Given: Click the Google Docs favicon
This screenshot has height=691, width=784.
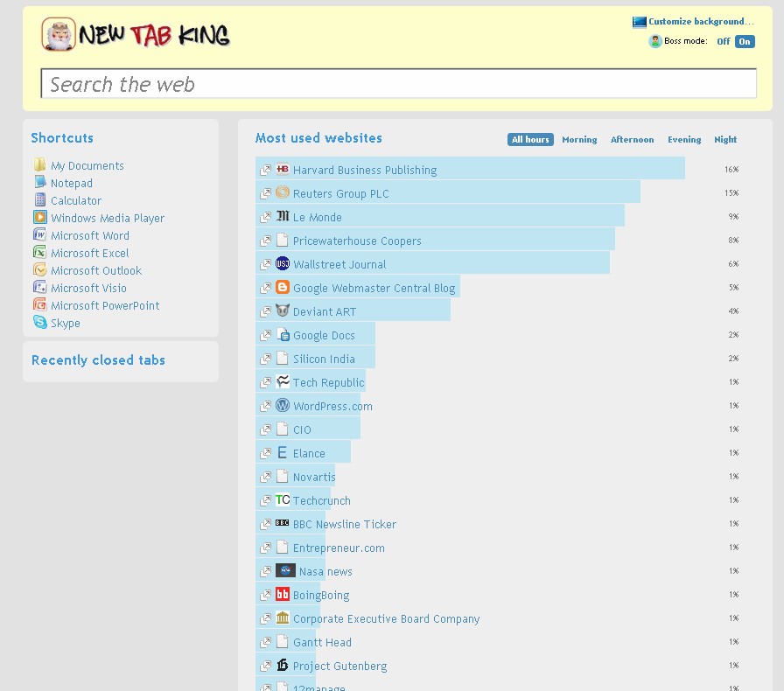Looking at the screenshot, I should (283, 334).
